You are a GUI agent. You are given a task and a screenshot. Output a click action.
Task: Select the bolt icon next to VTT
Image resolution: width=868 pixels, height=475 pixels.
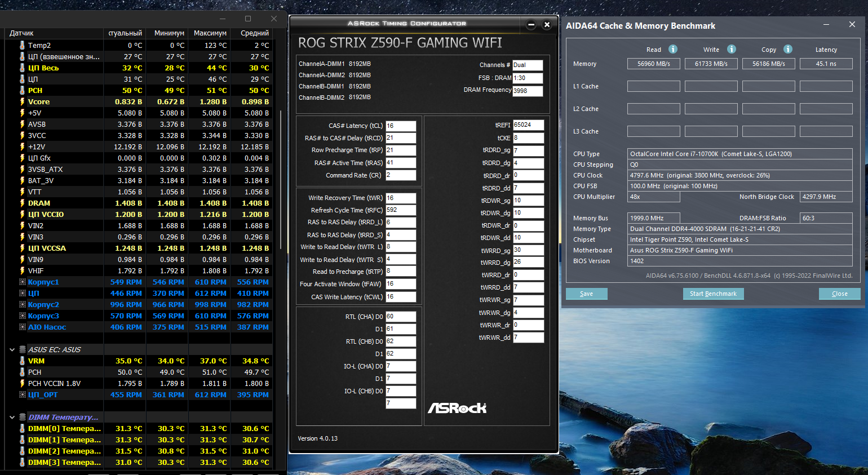pyautogui.click(x=22, y=192)
